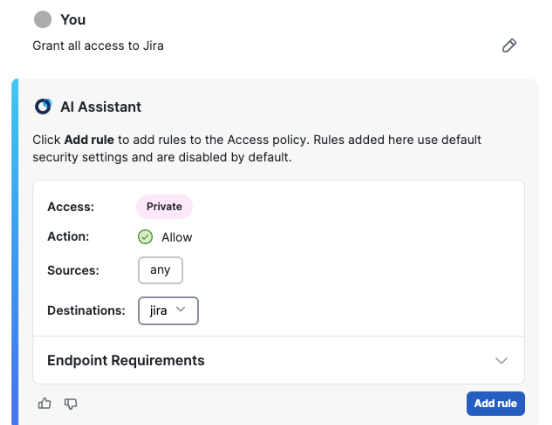Click the gray user avatar circle
This screenshot has height=425, width=552.
[43, 19]
